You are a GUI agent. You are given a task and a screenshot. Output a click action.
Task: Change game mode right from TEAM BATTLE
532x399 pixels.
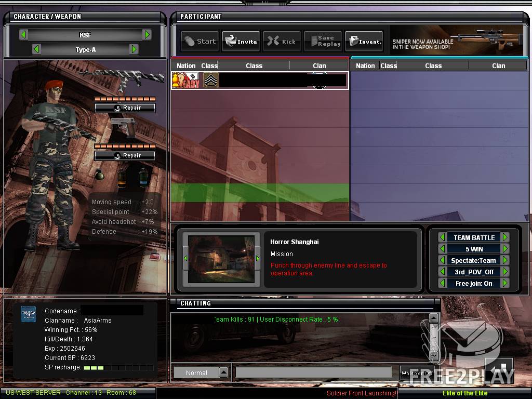[x=505, y=237]
